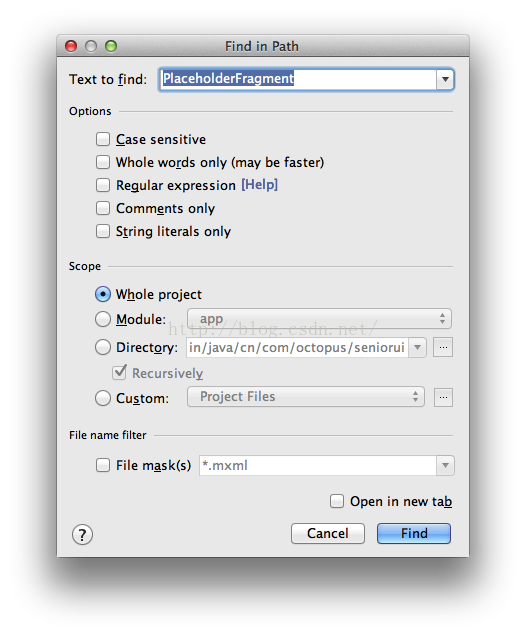Enable Comments only checkbox
The width and height of the screenshot is (526, 636).
tap(103, 208)
